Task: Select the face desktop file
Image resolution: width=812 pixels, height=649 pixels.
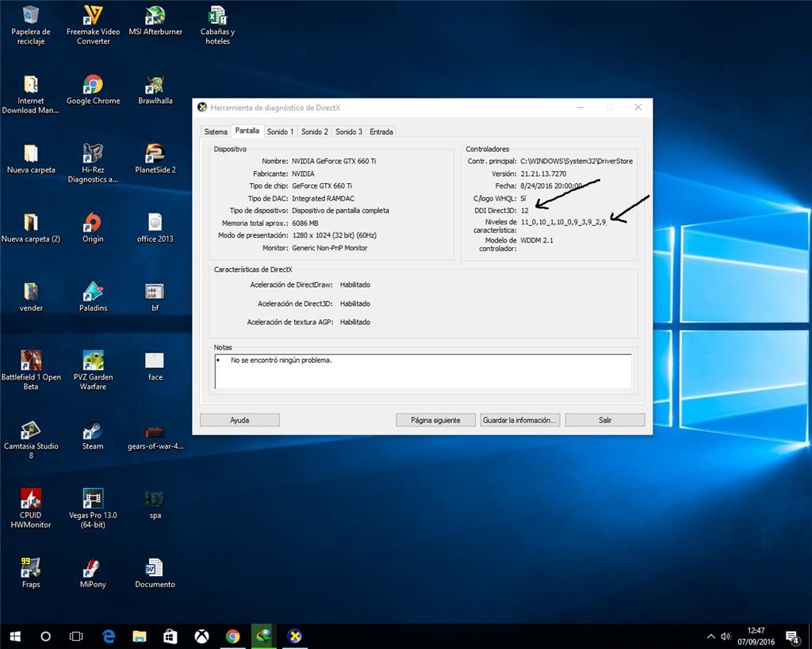Action: click(x=155, y=366)
